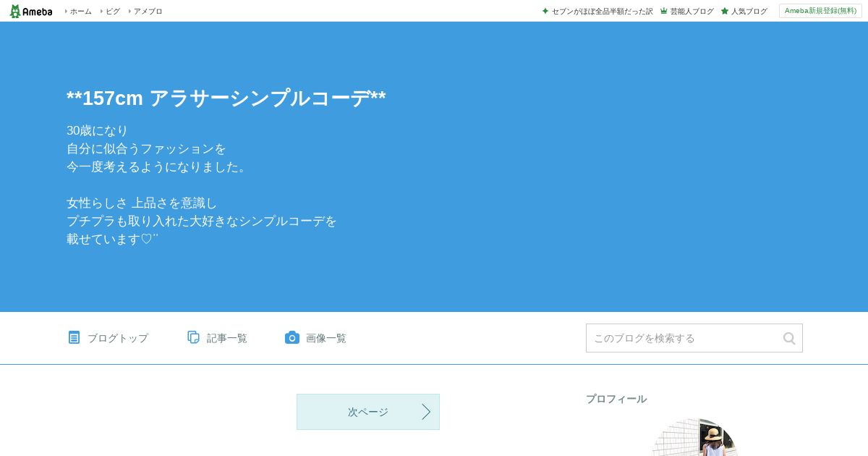Click the sparkle icon beside セブン headline

pyautogui.click(x=545, y=11)
